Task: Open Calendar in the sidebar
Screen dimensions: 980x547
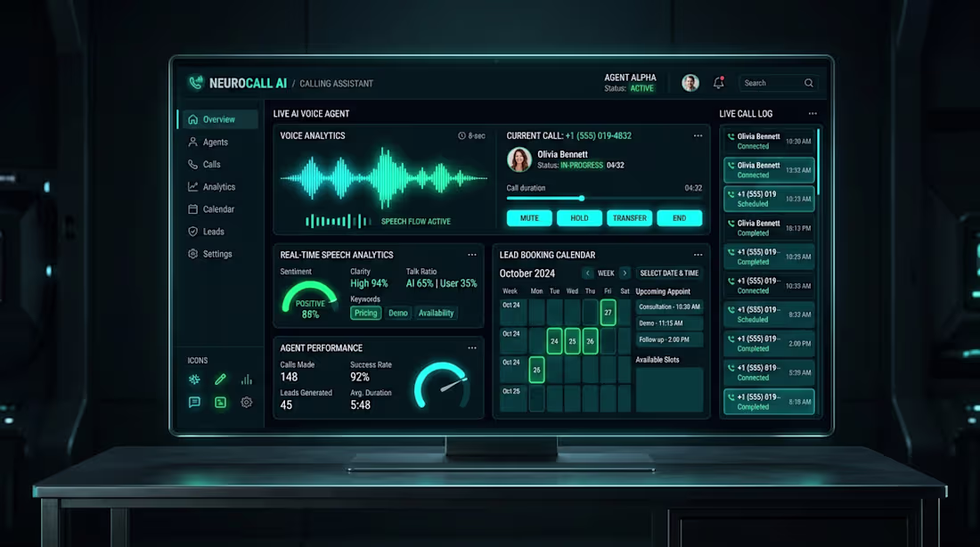Action: click(x=211, y=209)
